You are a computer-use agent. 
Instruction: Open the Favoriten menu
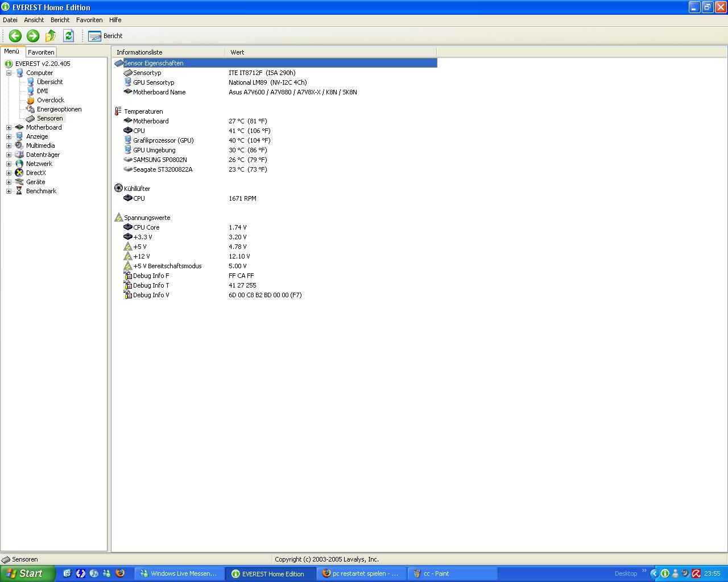click(89, 20)
